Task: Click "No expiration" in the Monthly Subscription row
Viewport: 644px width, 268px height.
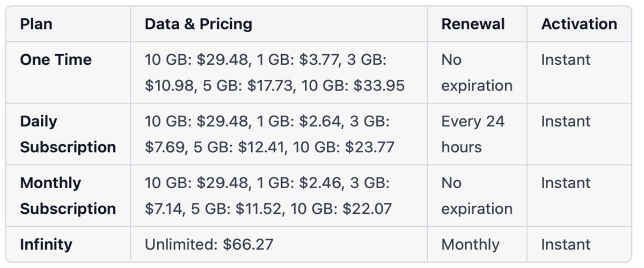Action: [477, 196]
